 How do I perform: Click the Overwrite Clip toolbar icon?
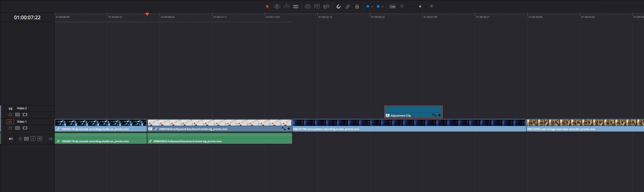(x=317, y=6)
